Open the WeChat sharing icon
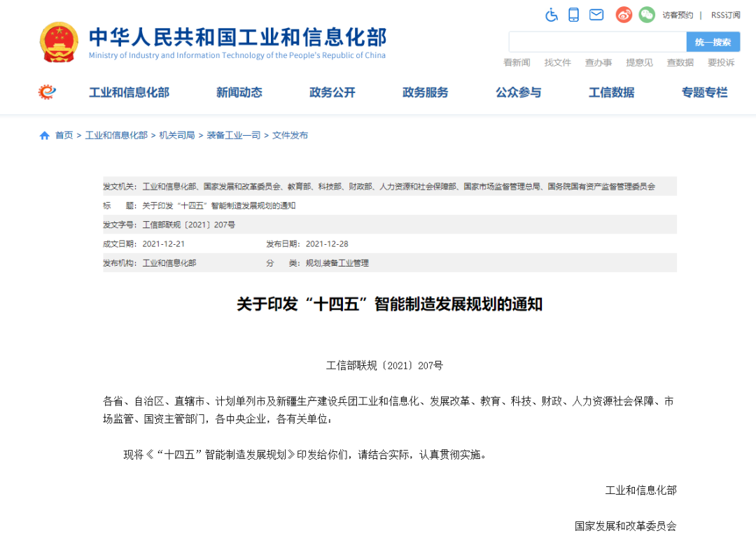The width and height of the screenshot is (756, 538). [x=646, y=14]
